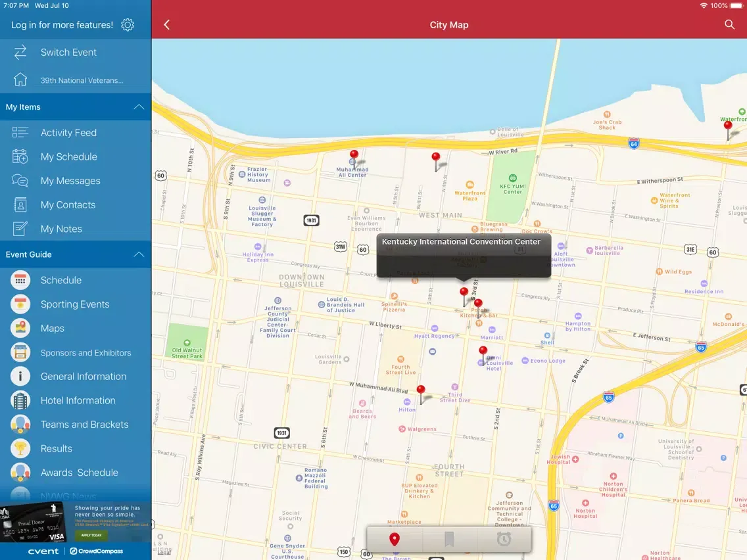Open the My Contacts address book icon

[x=20, y=205]
